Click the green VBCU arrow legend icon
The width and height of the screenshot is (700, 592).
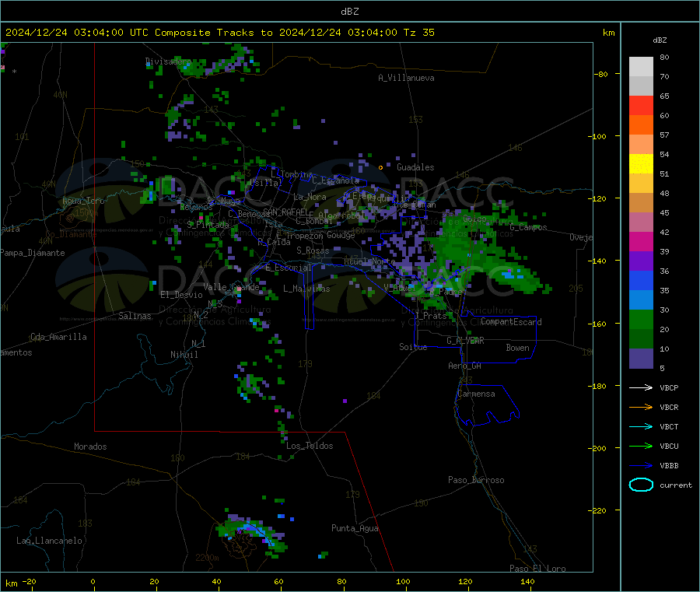tap(641, 446)
